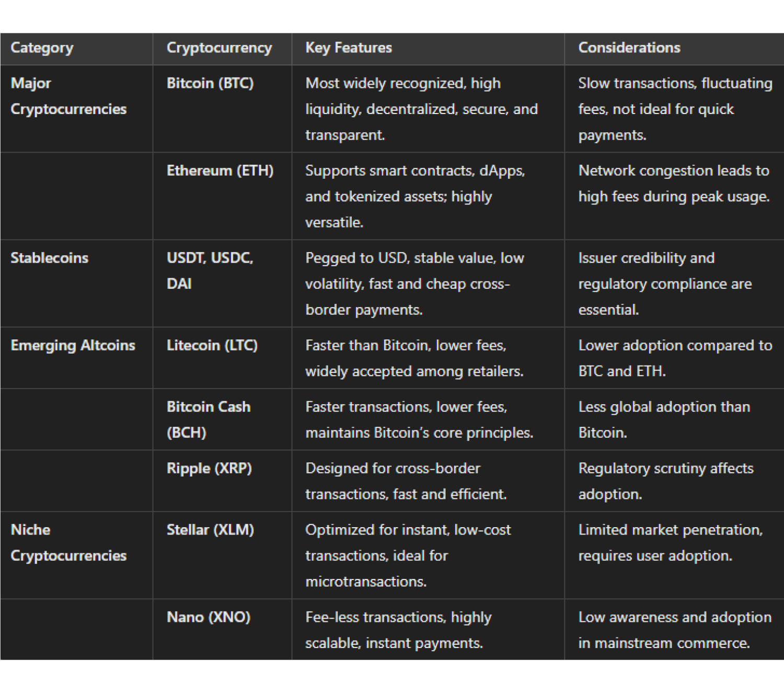Select the Emerging Altcoins category cell
This screenshot has width=784, height=693.
coord(73,346)
